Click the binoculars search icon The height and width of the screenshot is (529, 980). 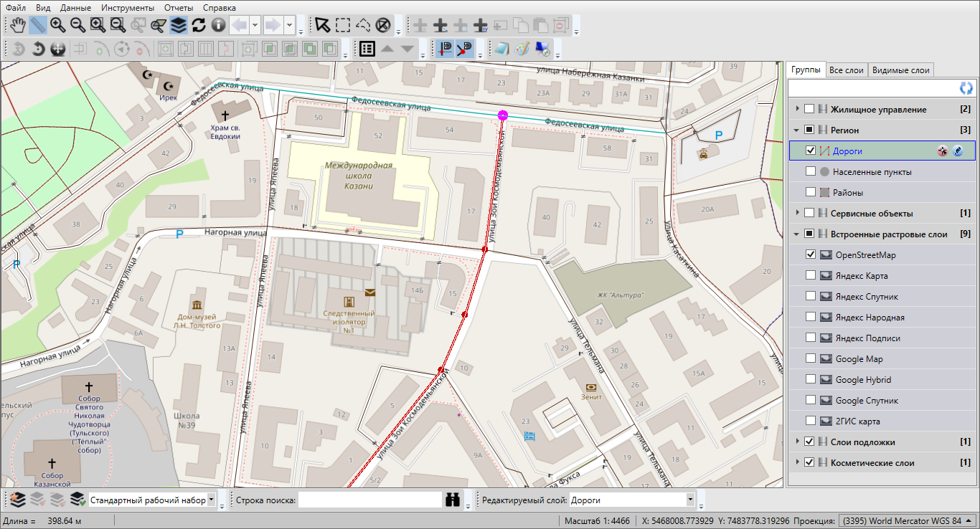pyautogui.click(x=453, y=500)
